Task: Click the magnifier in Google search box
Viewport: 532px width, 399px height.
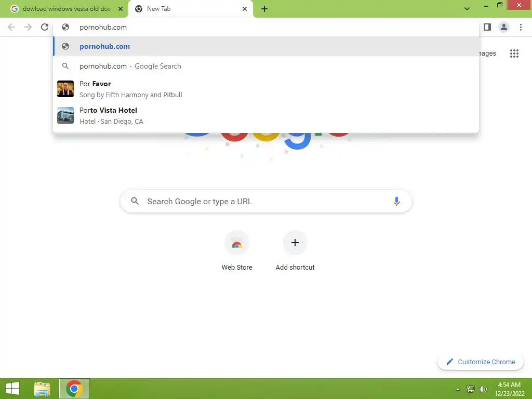Action: point(135,201)
